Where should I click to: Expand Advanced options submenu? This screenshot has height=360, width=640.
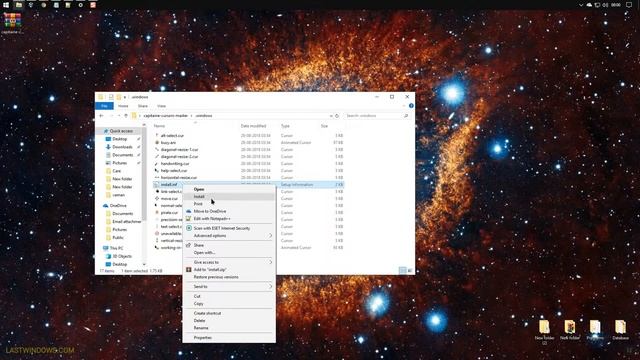pyautogui.click(x=229, y=236)
